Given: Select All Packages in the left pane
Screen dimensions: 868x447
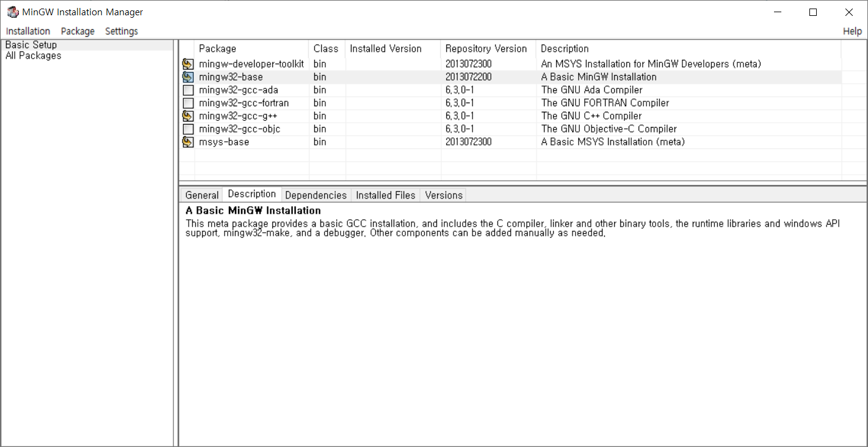Looking at the screenshot, I should pyautogui.click(x=33, y=56).
